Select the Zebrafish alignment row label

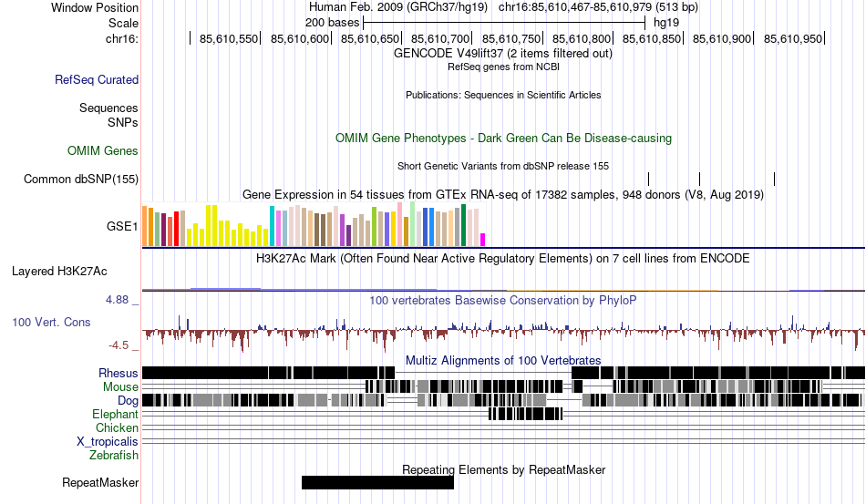[114, 456]
